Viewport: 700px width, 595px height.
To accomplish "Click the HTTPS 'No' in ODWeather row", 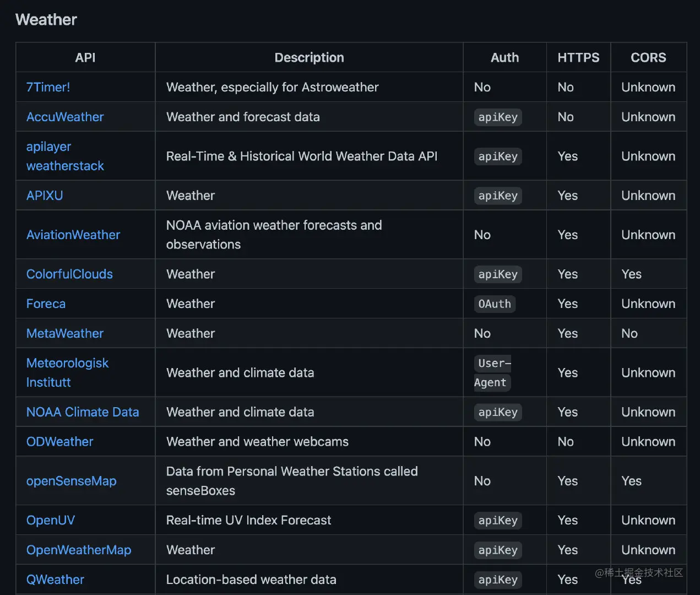I will click(x=566, y=442).
